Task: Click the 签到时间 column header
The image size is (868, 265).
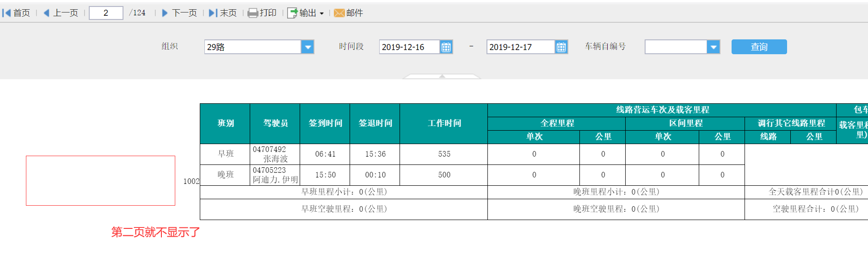Action: pyautogui.click(x=325, y=124)
